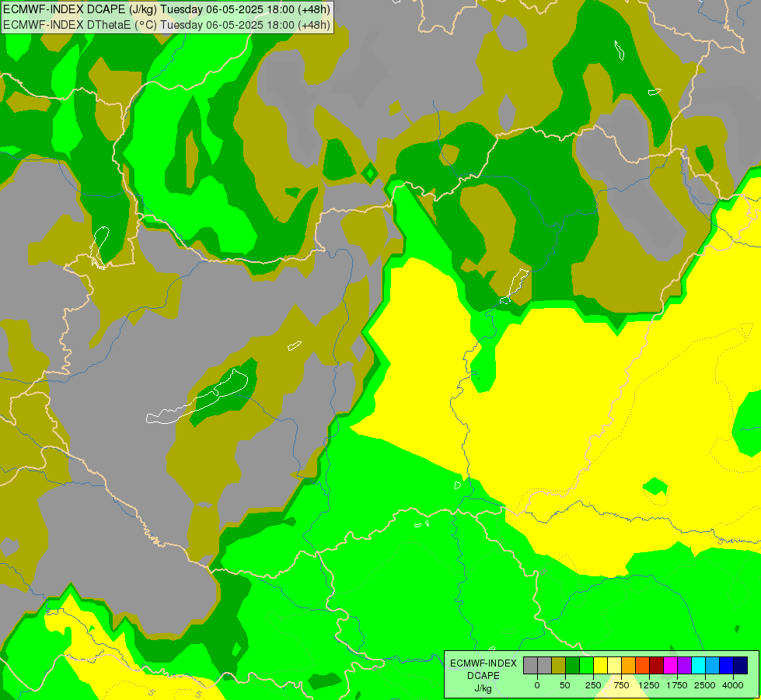
Task: Click the '0' legend tick label
Action: (x=537, y=685)
